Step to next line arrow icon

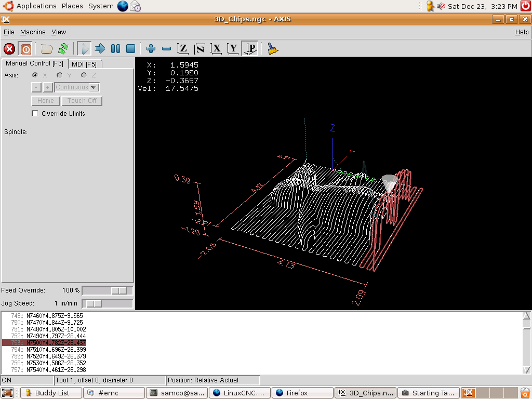100,49
